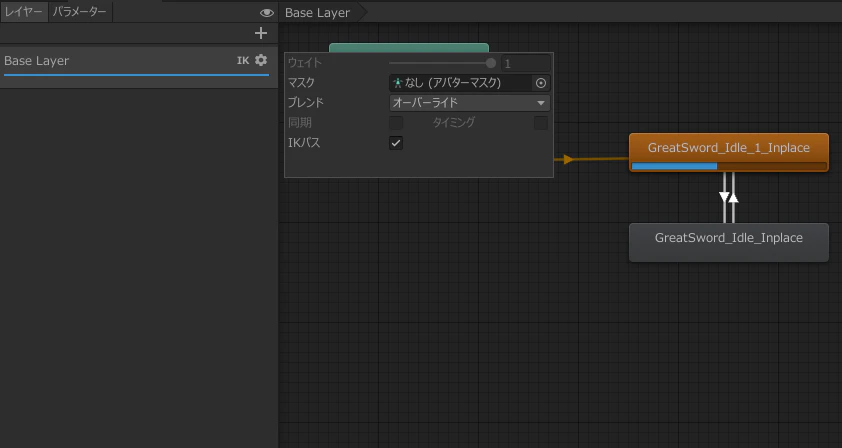Image resolution: width=842 pixels, height=448 pixels.
Task: Open the ブレンド dropdown オーバーライド
Action: (x=469, y=103)
